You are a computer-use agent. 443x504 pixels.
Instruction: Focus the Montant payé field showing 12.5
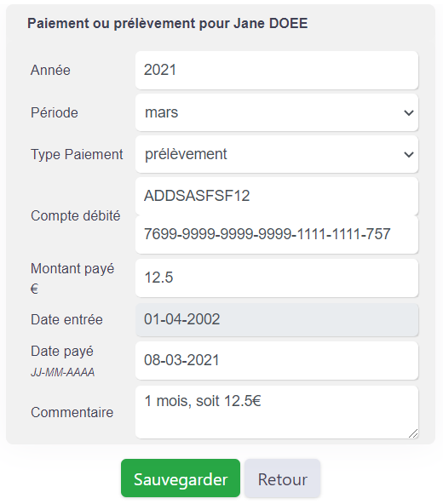point(277,278)
